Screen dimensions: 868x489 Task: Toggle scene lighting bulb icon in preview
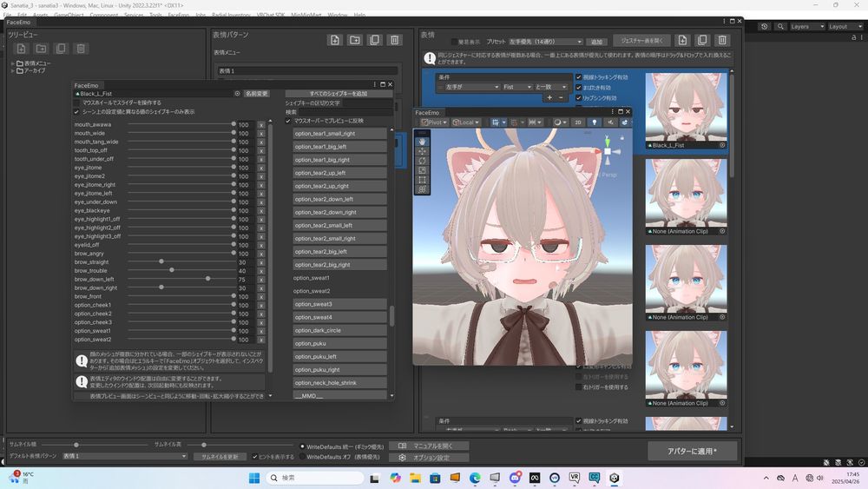tap(595, 122)
